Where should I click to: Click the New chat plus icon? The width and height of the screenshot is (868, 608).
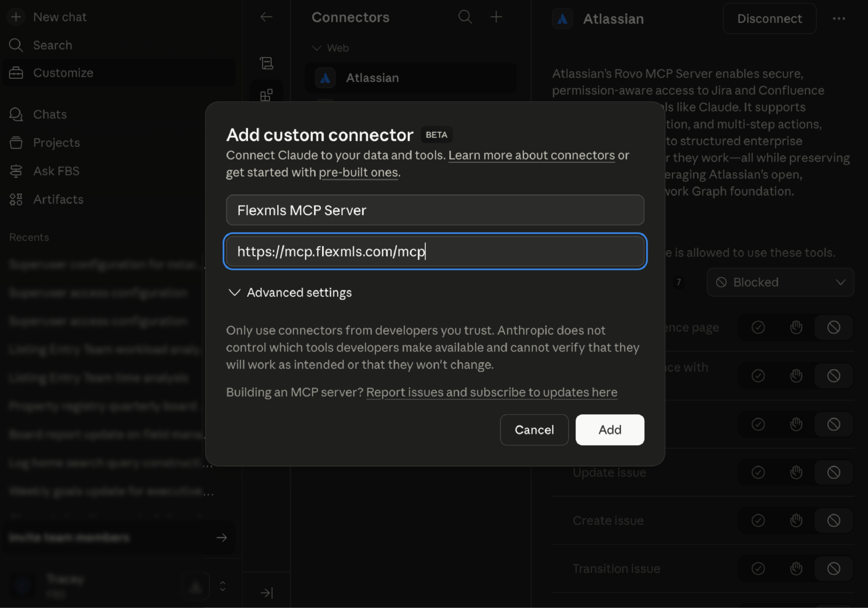click(x=16, y=17)
